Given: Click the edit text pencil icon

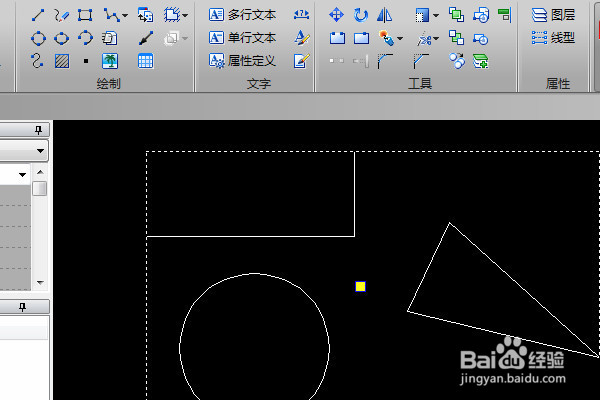Looking at the screenshot, I should coord(302,60).
